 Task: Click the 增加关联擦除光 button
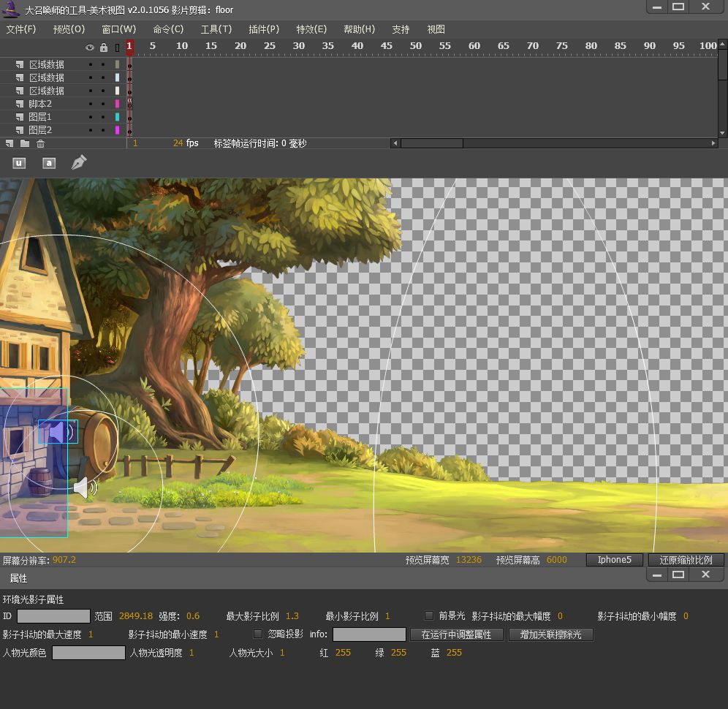coord(550,634)
